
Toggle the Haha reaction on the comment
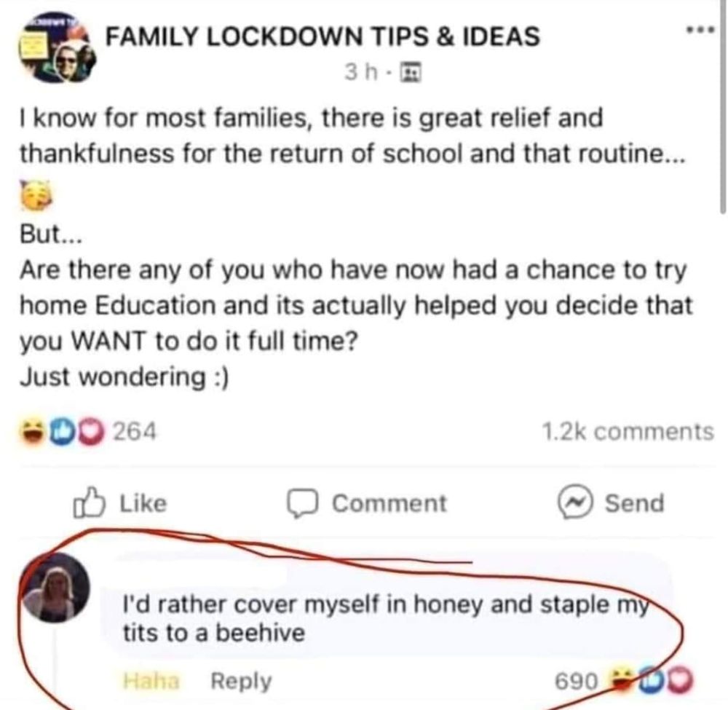151,681
